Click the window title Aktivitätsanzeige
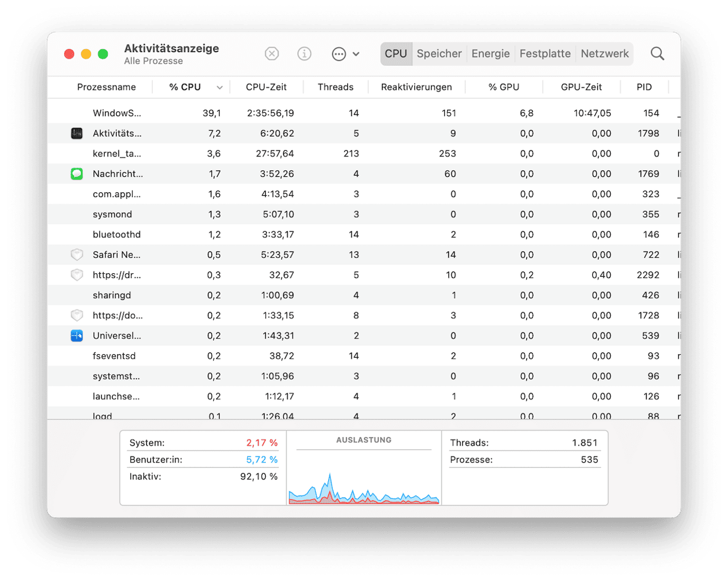Screen dimensions: 728x580 click(x=171, y=49)
